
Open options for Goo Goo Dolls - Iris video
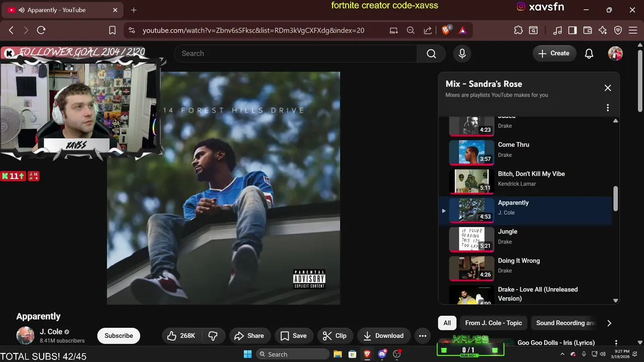coord(616,343)
